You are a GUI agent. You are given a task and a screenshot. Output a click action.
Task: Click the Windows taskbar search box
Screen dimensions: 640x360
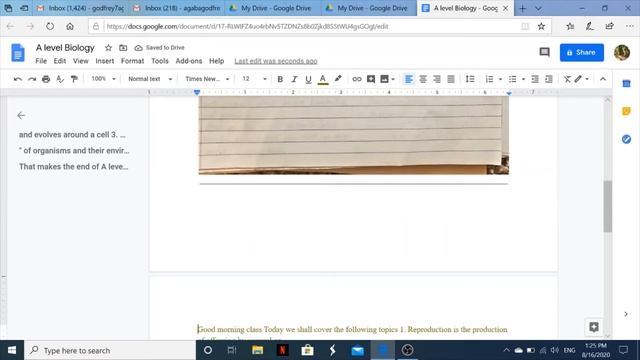[x=110, y=350]
